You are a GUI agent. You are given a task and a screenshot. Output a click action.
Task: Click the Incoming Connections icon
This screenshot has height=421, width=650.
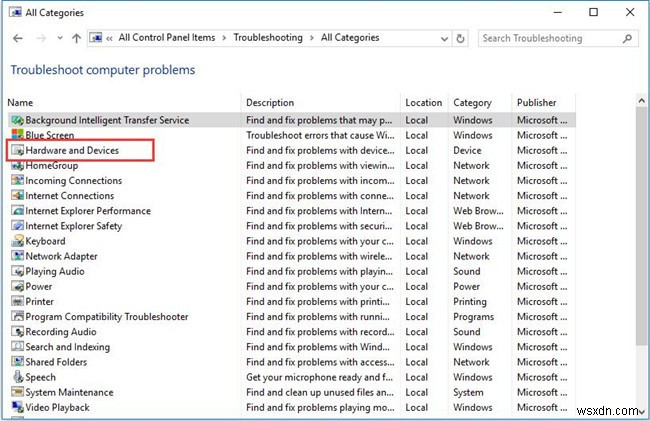(17, 180)
